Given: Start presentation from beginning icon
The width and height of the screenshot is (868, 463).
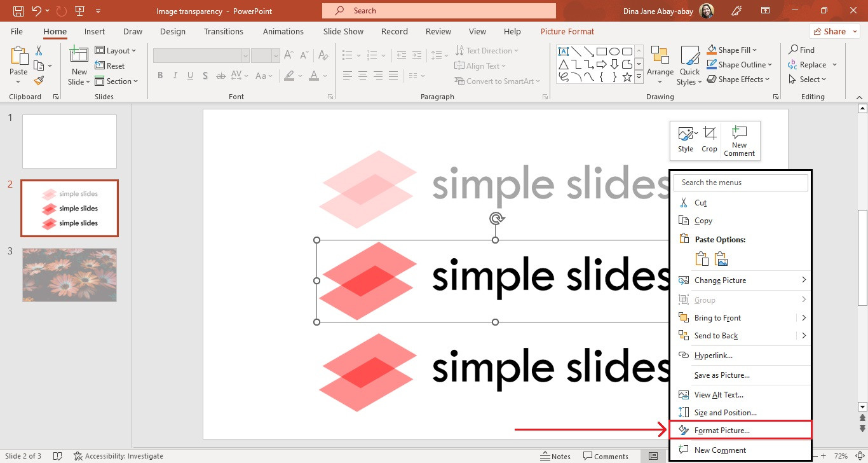Looking at the screenshot, I should pos(79,11).
